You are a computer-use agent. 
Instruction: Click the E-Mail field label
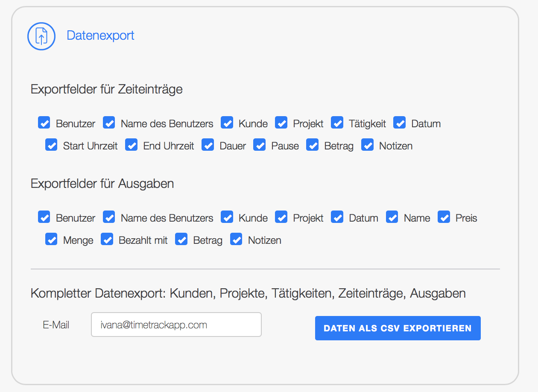[x=56, y=325]
